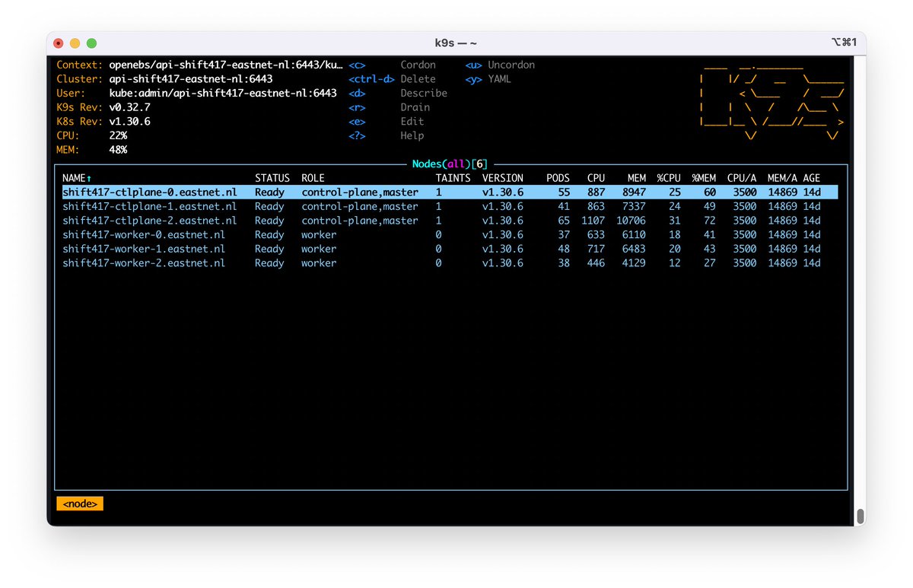Click the ROLE column header
913x588 pixels.
click(x=313, y=178)
